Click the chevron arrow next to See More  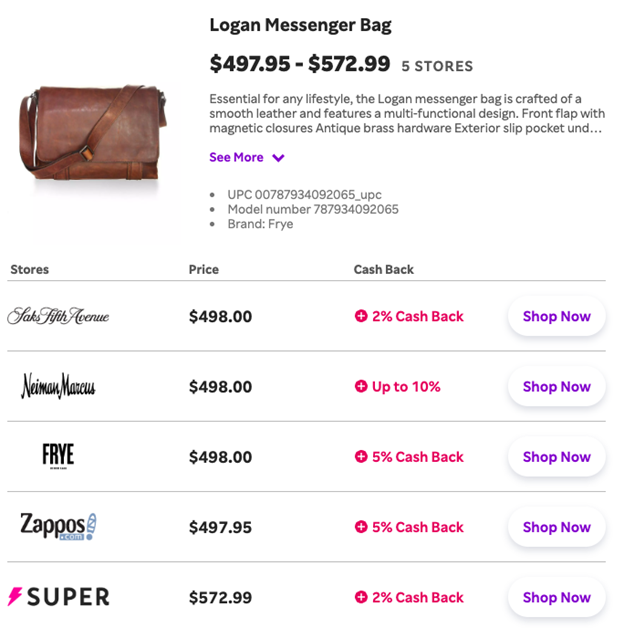pos(278,158)
